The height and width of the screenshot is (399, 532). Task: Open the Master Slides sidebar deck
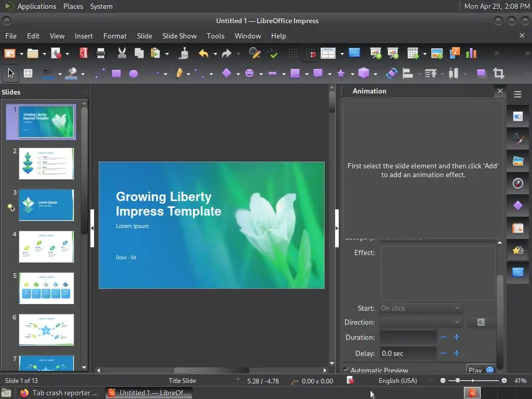518,272
